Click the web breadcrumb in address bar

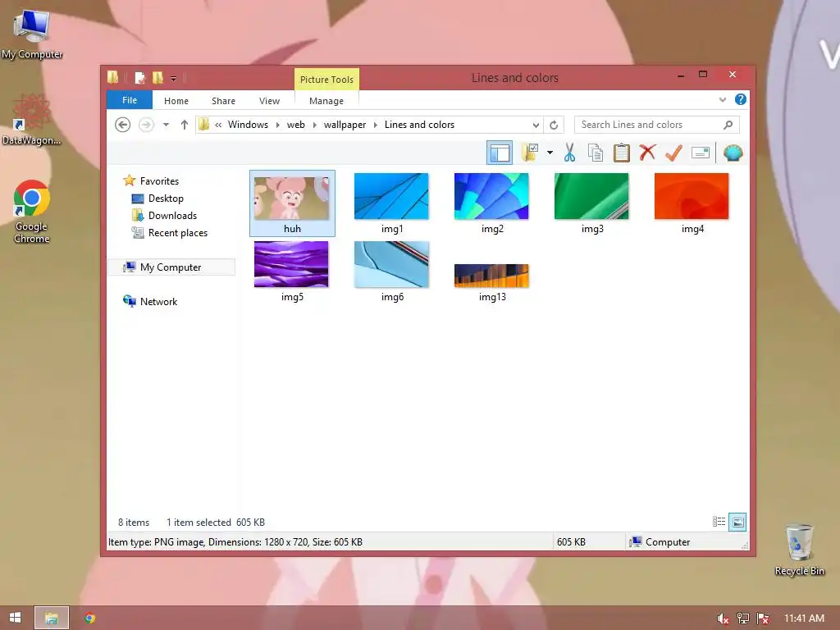[x=295, y=125]
